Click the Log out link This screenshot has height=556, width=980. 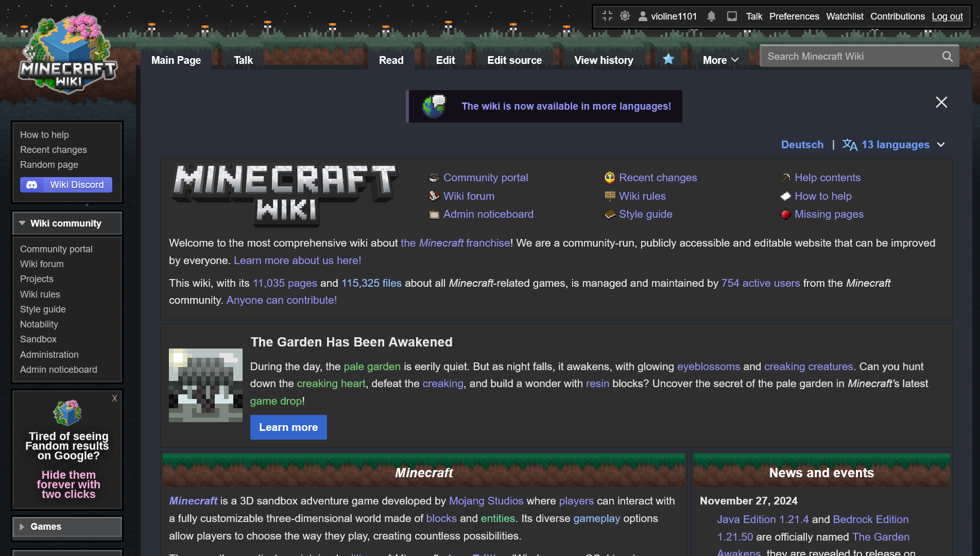coord(947,16)
